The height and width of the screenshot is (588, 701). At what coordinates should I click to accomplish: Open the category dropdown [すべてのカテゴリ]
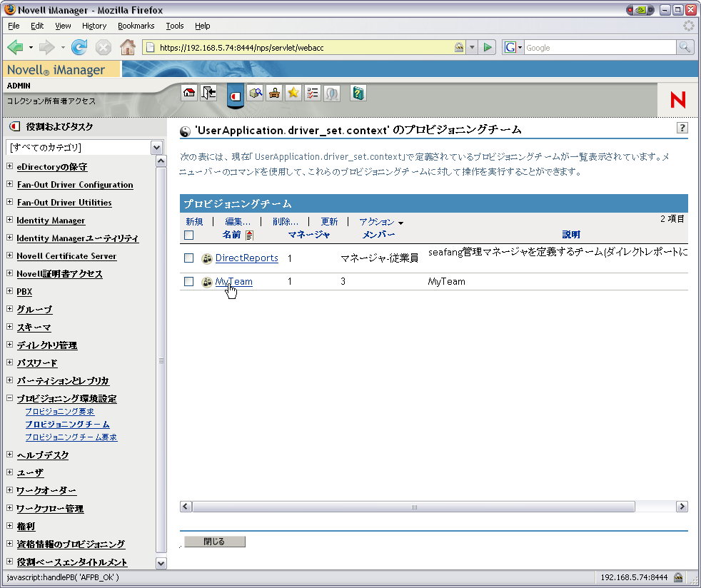pos(156,147)
